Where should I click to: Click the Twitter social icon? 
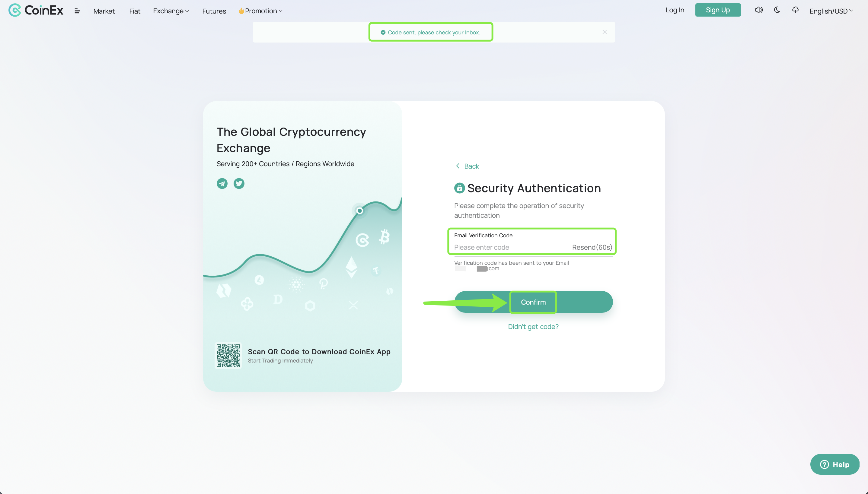(x=239, y=184)
